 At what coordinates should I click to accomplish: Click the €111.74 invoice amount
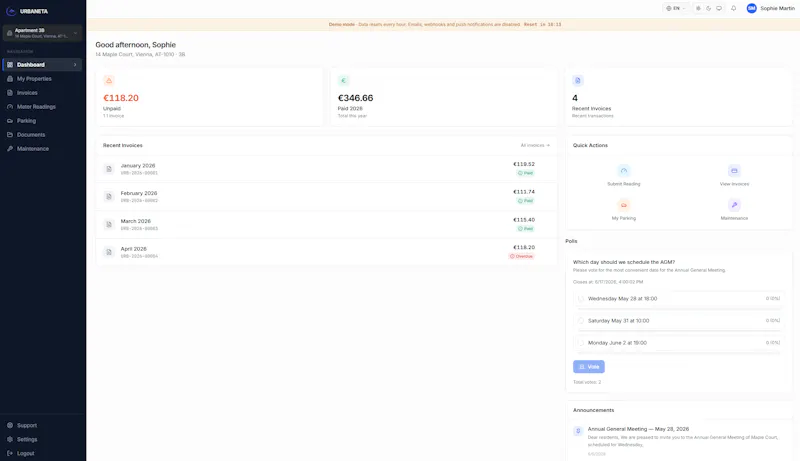(524, 192)
